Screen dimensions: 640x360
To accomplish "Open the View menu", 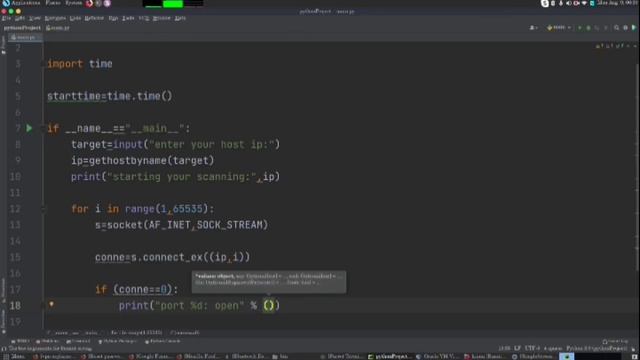I will [34, 18].
